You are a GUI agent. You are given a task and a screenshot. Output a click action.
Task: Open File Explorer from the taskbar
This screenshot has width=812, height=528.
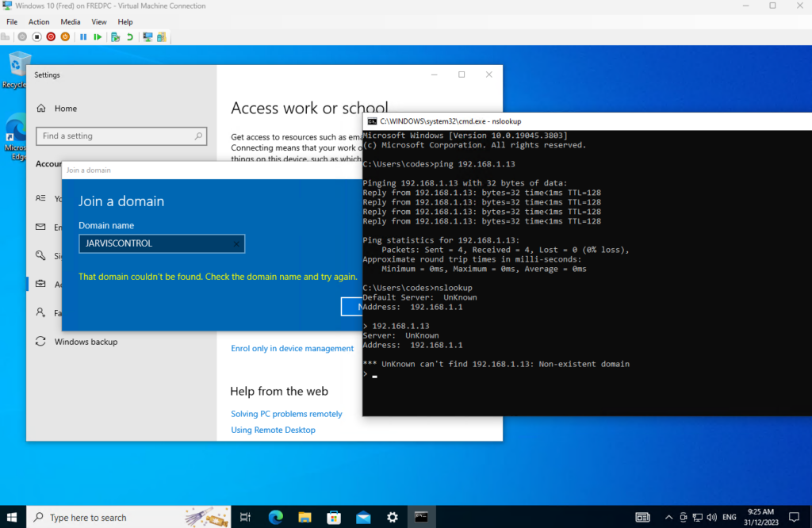pyautogui.click(x=304, y=517)
